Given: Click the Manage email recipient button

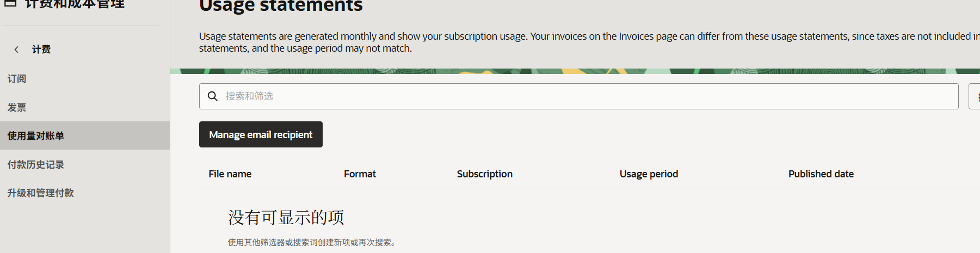Looking at the screenshot, I should (x=261, y=134).
